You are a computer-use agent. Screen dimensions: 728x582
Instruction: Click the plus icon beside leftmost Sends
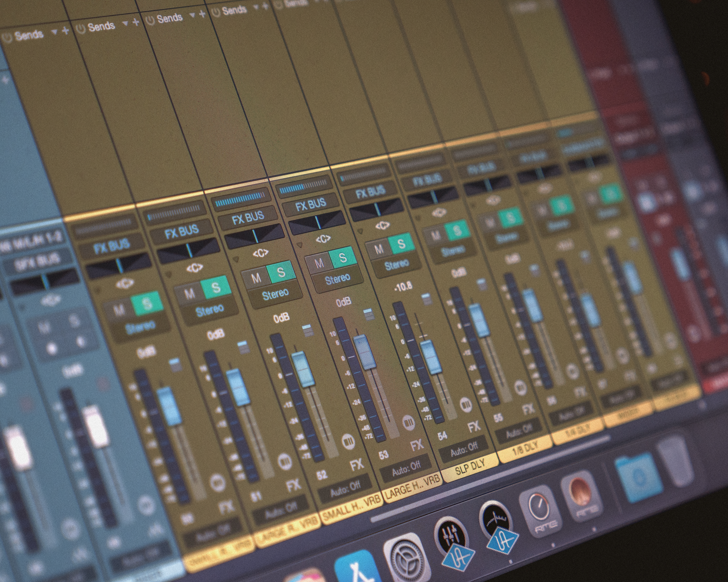click(66, 31)
